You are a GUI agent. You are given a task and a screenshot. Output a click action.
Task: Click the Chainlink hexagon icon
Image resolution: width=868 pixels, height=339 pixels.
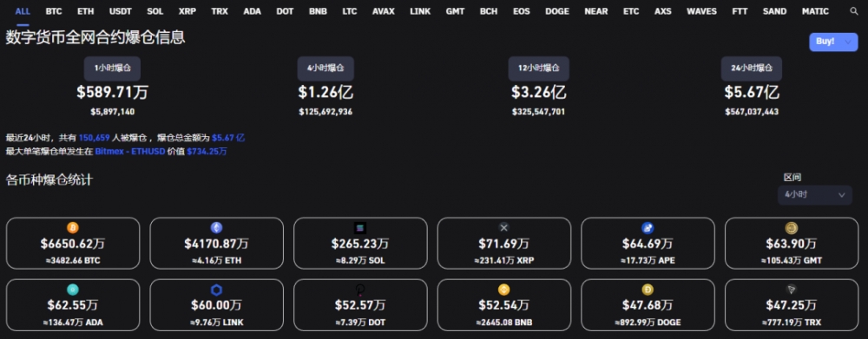coord(216,290)
